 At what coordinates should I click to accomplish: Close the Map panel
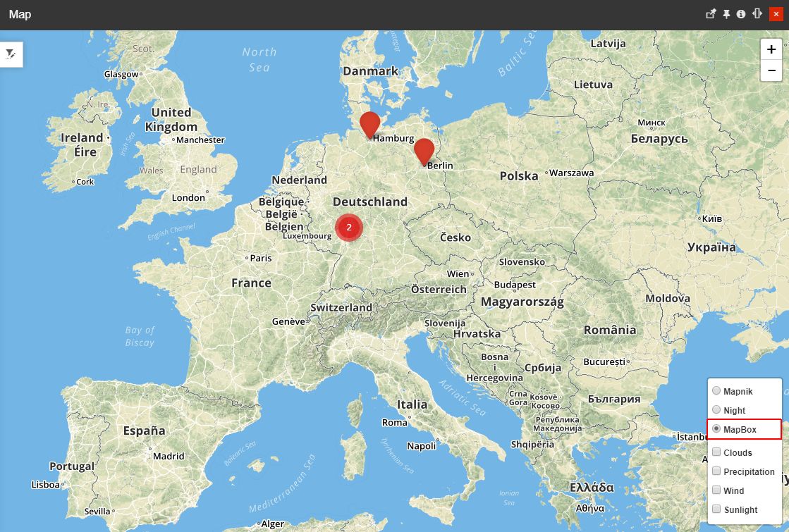click(x=776, y=13)
